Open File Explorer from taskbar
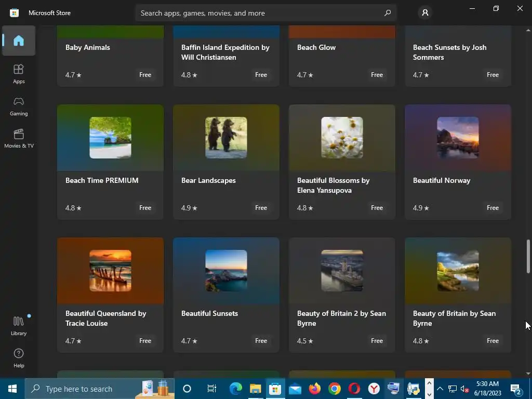 [x=256, y=389]
